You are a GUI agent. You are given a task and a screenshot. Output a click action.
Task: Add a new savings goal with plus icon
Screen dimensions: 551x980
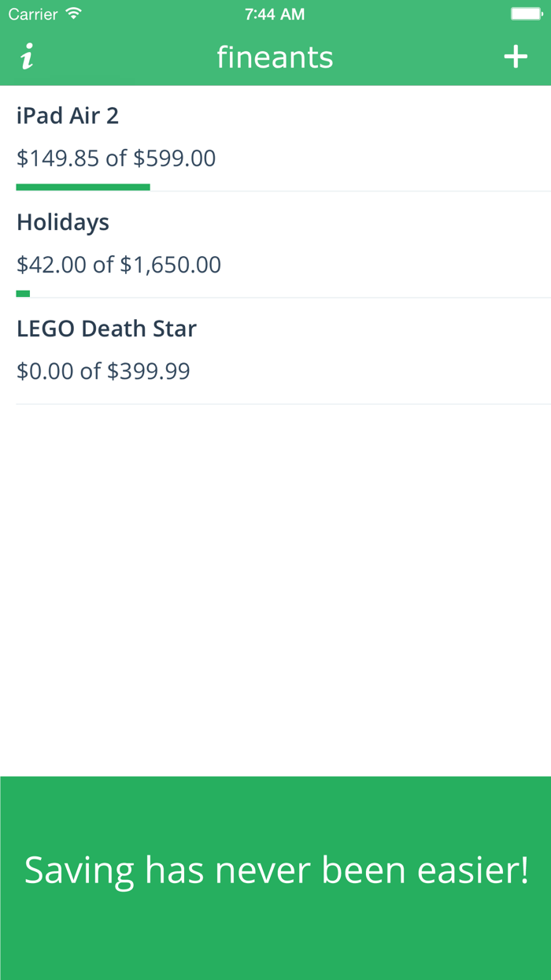click(x=516, y=57)
